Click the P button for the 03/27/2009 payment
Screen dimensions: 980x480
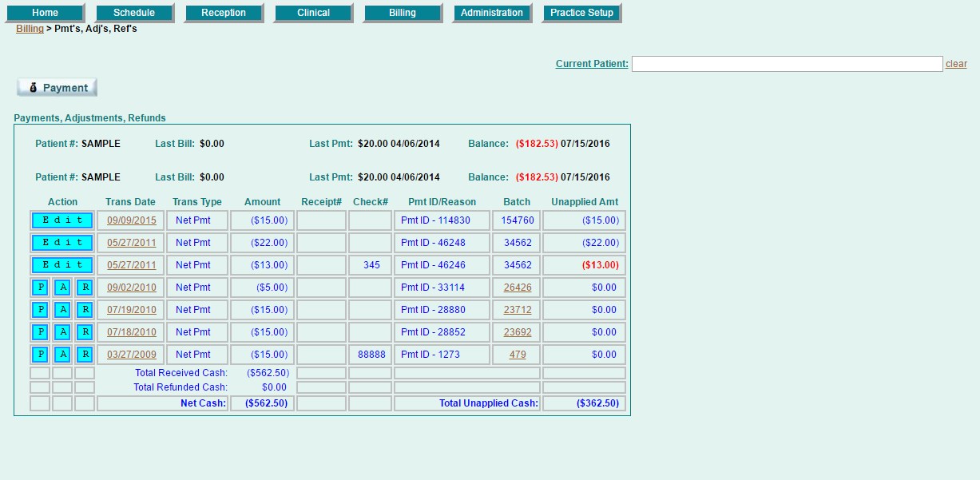pyautogui.click(x=40, y=355)
